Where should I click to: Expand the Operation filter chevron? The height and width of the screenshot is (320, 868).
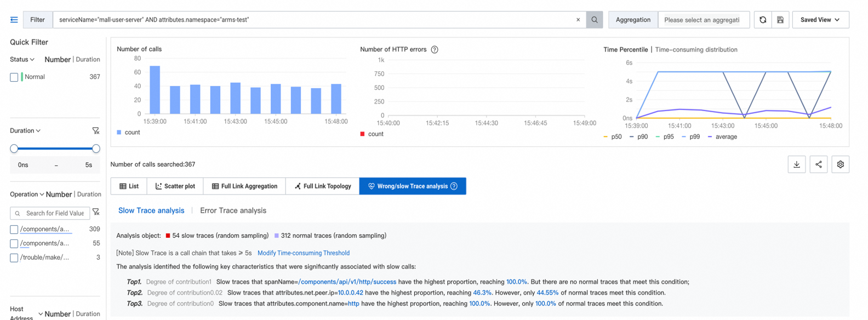(42, 195)
